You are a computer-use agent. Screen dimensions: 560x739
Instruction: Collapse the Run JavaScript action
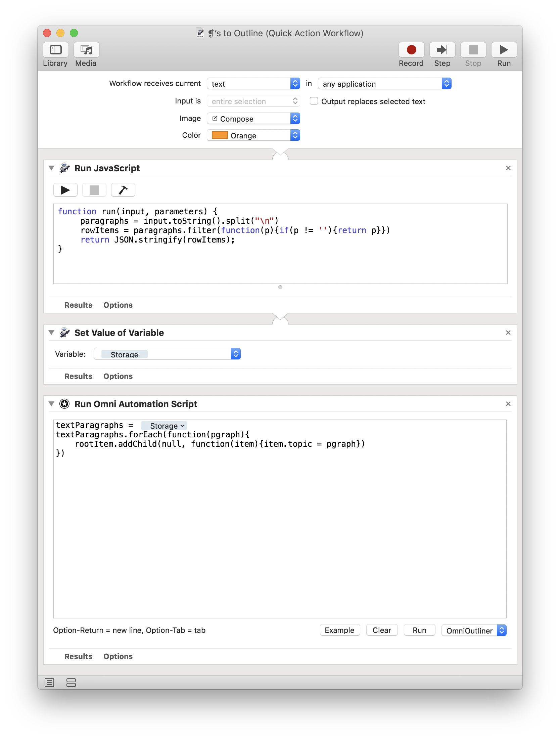[x=51, y=168]
